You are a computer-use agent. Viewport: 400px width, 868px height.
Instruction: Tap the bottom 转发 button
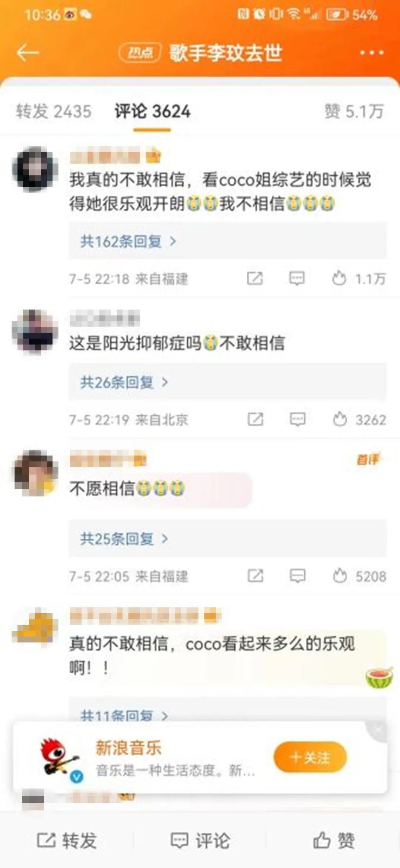67,841
